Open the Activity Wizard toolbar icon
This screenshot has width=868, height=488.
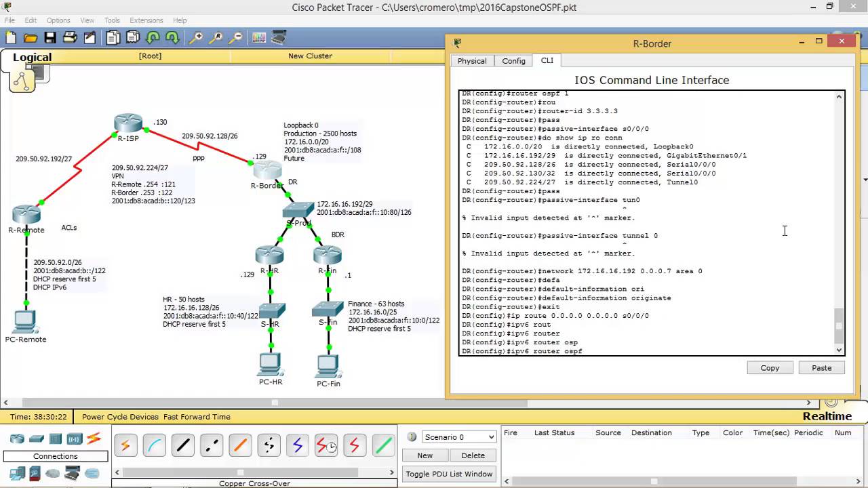pyautogui.click(x=90, y=38)
